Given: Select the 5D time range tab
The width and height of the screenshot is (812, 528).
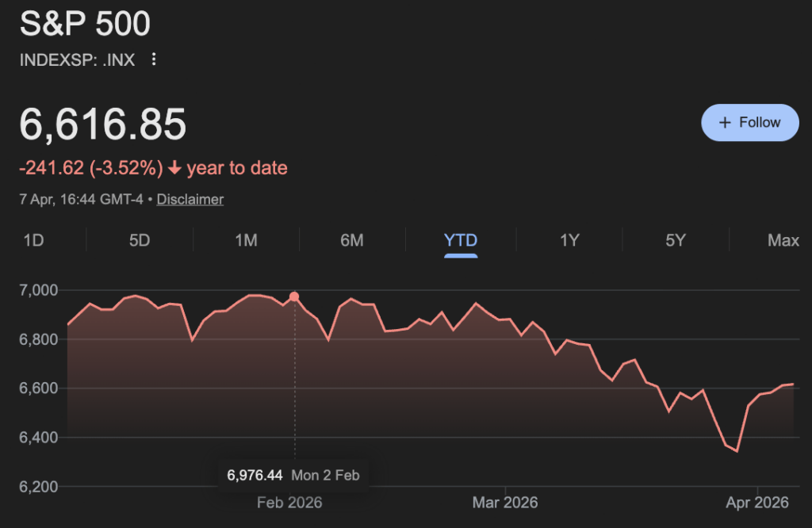Looking at the screenshot, I should [x=140, y=240].
